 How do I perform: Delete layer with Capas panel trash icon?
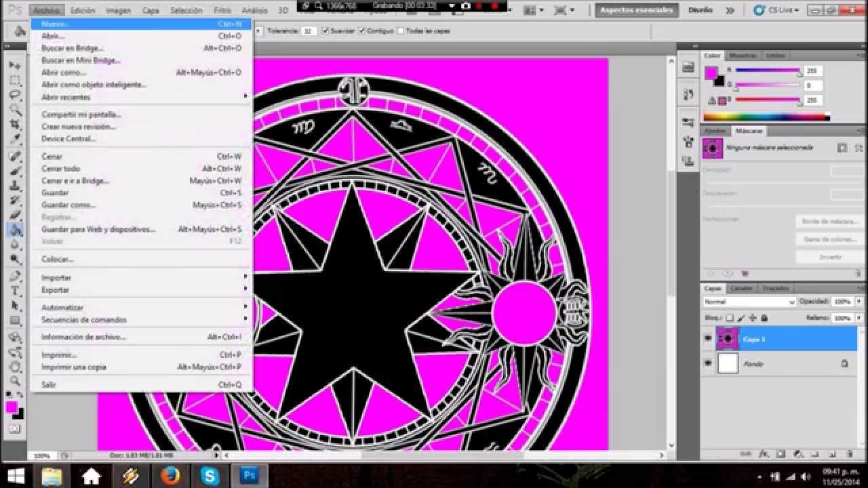[x=851, y=454]
